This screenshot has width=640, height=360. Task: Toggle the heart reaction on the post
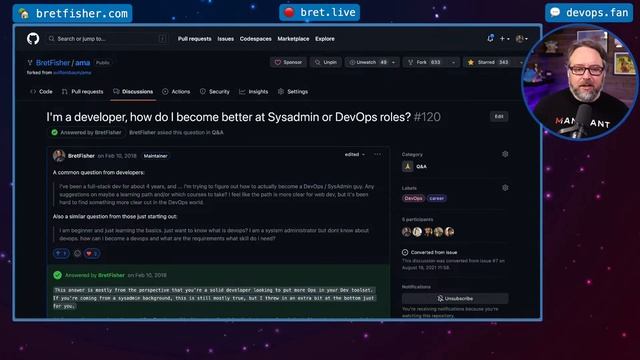[x=92, y=253]
